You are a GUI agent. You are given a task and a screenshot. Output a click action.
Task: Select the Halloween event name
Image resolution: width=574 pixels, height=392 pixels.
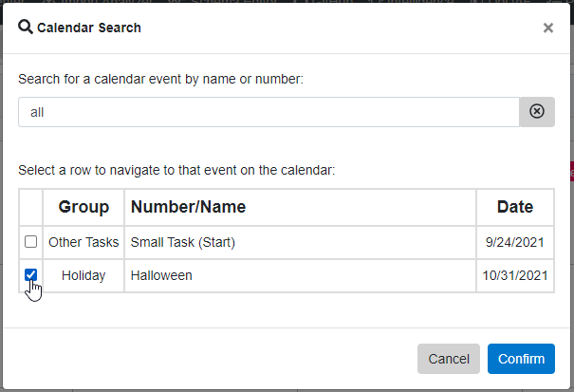pyautogui.click(x=161, y=275)
